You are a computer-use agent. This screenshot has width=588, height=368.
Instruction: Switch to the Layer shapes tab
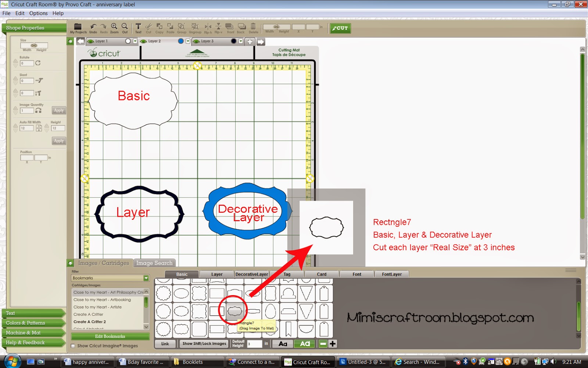pyautogui.click(x=217, y=274)
